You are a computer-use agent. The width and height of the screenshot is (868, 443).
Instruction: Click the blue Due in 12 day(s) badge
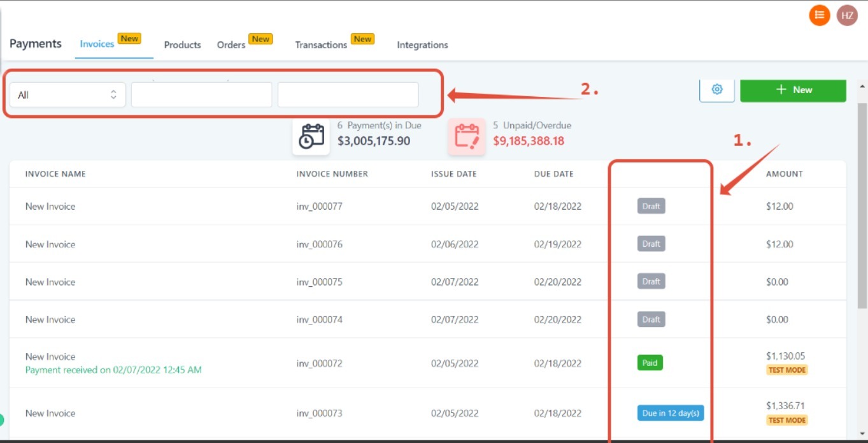(671, 413)
